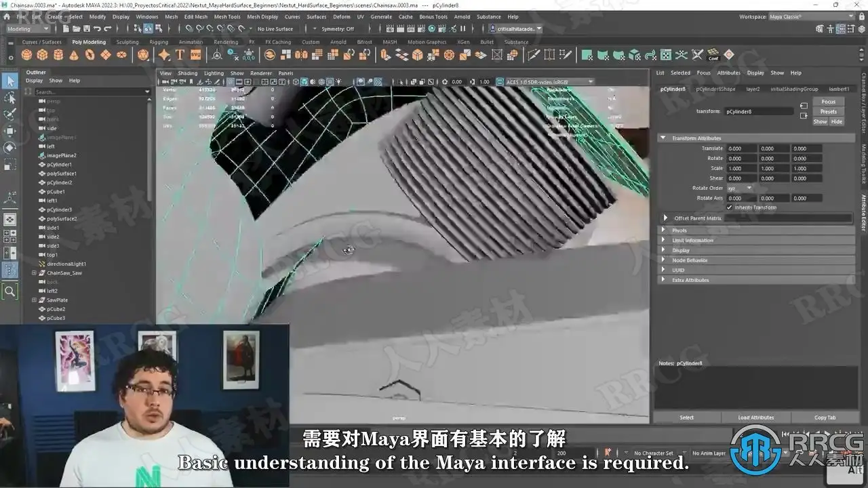Image resolution: width=868 pixels, height=488 pixels.
Task: Select the Scale tool in the toolbox
Action: pos(9,164)
